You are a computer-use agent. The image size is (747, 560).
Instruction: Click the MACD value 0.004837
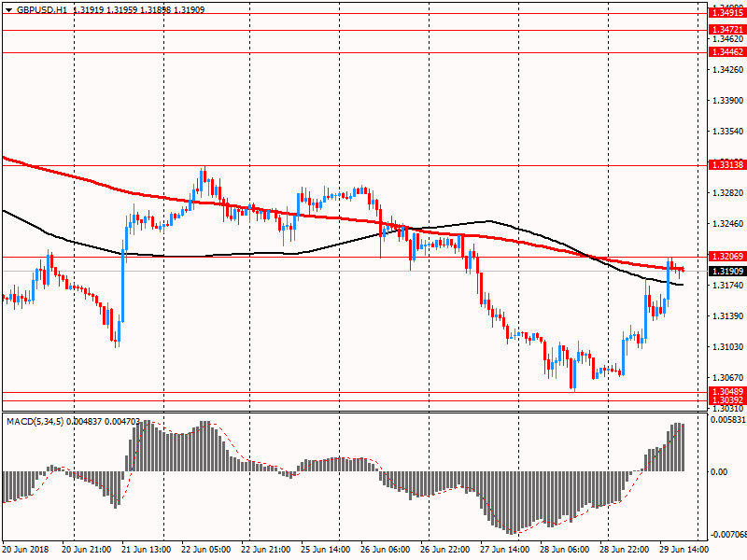(84, 422)
